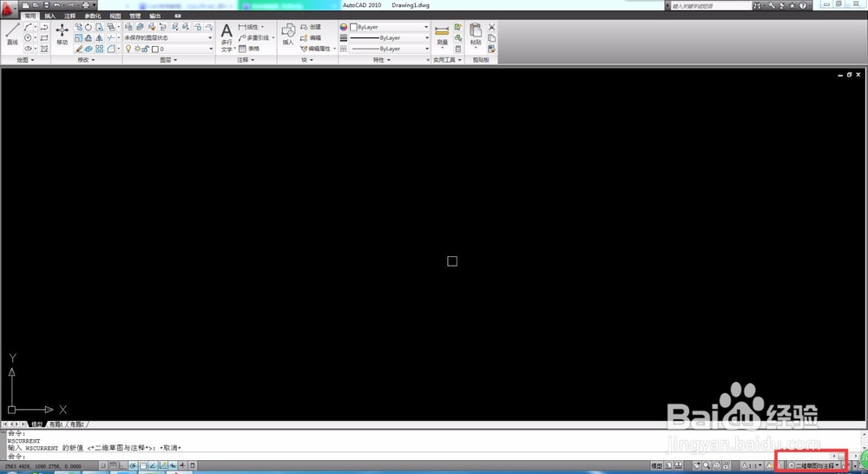Image resolution: width=868 pixels, height=474 pixels.
Task: Click the 编辑 block edit button
Action: click(x=311, y=37)
